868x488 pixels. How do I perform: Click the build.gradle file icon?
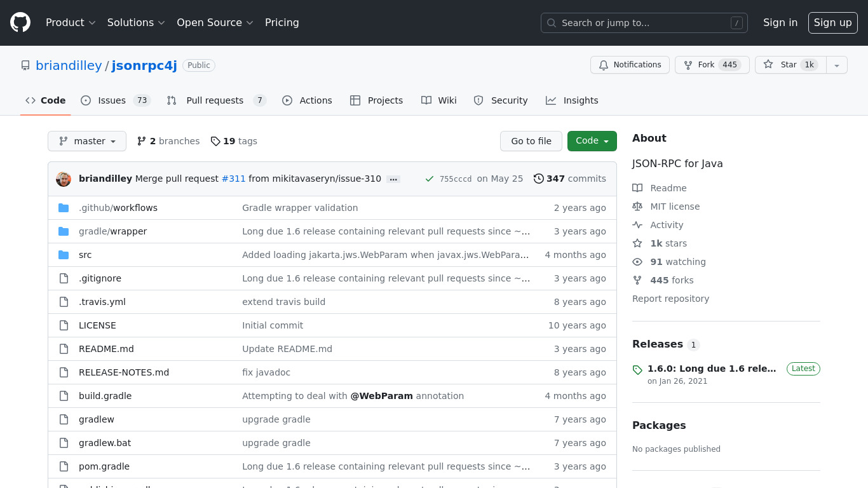point(64,396)
